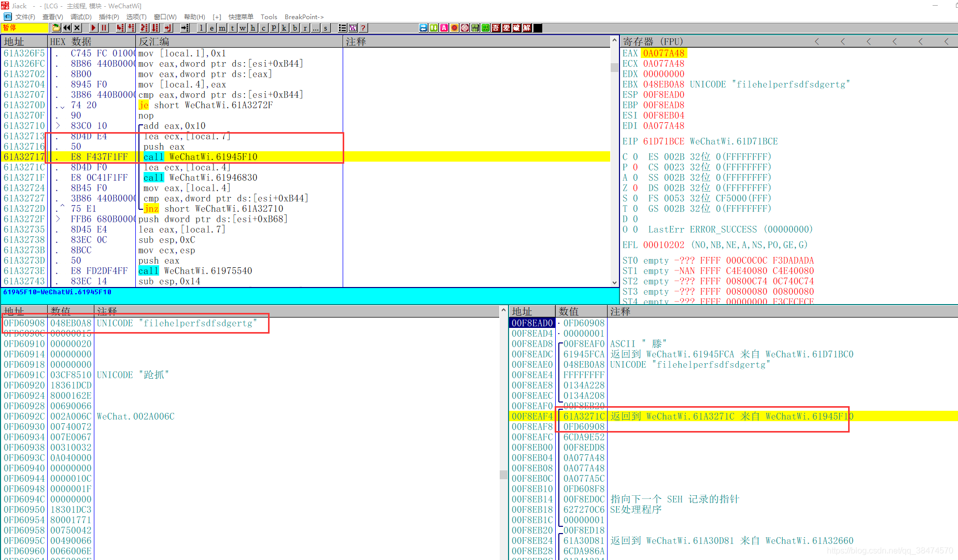Select the call WeChatWi.61946830 instruction
The height and width of the screenshot is (560, 958).
(201, 178)
